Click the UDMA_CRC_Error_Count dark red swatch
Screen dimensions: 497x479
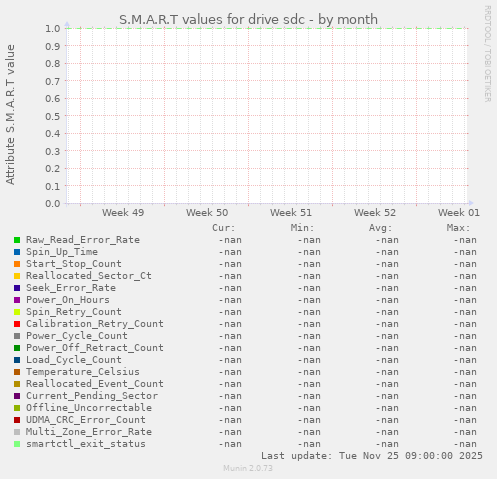coord(17,420)
